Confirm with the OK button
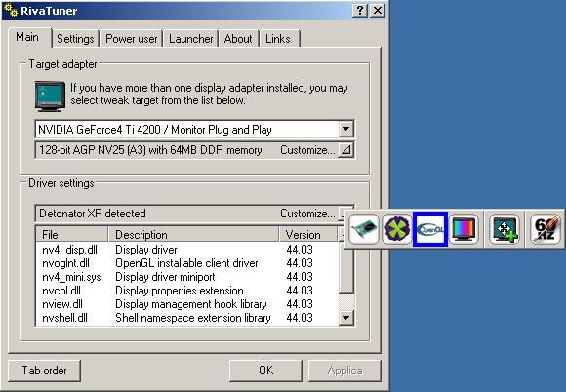The height and width of the screenshot is (392, 566). (x=265, y=371)
